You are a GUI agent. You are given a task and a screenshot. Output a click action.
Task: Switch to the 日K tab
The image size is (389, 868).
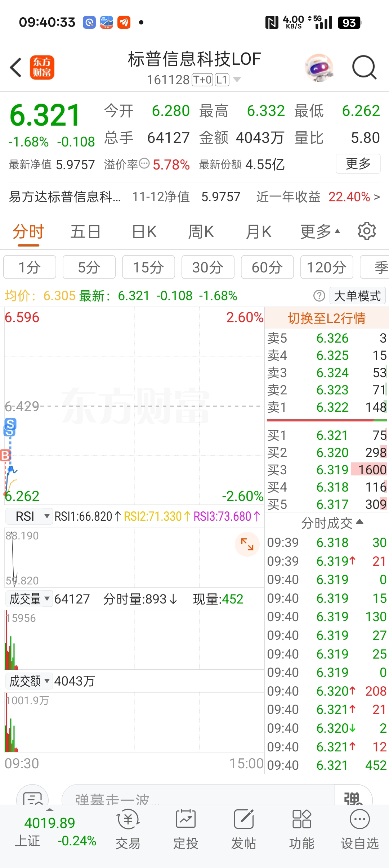point(144,232)
